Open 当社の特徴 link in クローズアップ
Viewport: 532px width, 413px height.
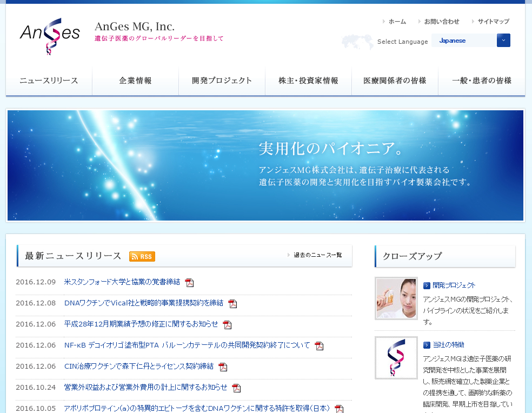(449, 345)
